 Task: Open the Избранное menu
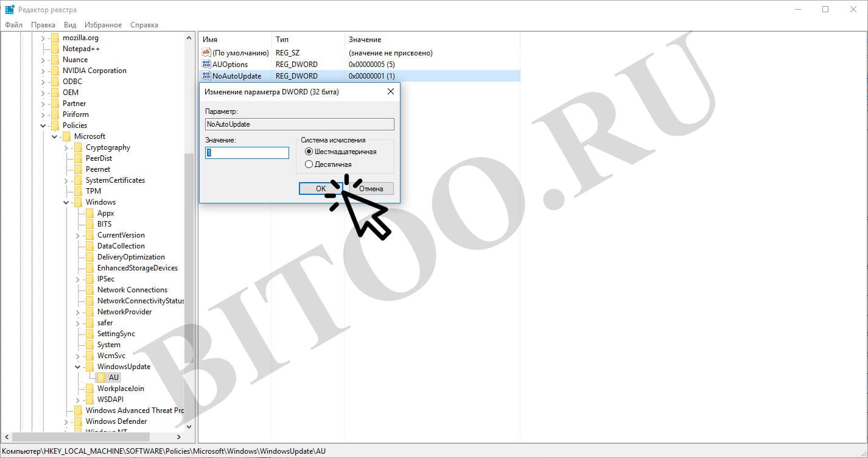point(103,25)
